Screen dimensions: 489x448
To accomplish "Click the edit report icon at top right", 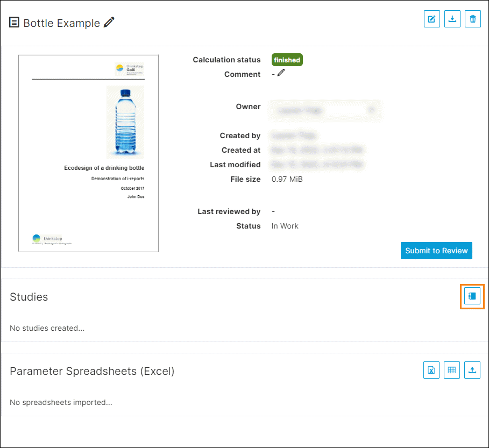I will [431, 19].
